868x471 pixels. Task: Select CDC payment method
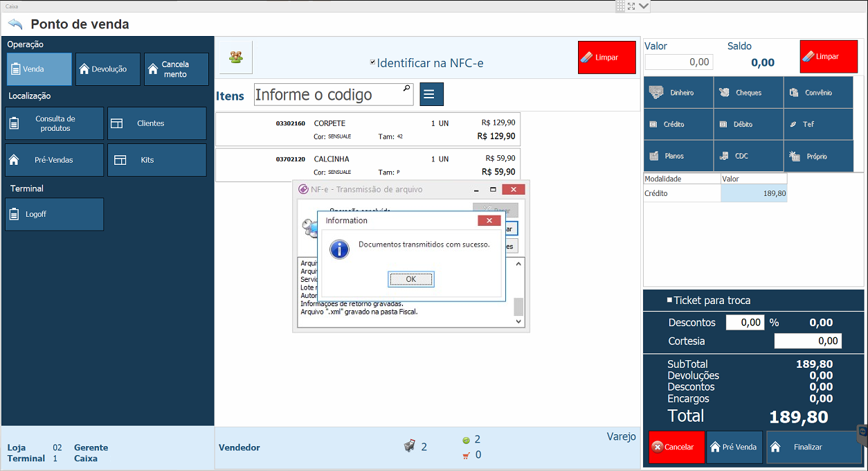click(x=748, y=157)
